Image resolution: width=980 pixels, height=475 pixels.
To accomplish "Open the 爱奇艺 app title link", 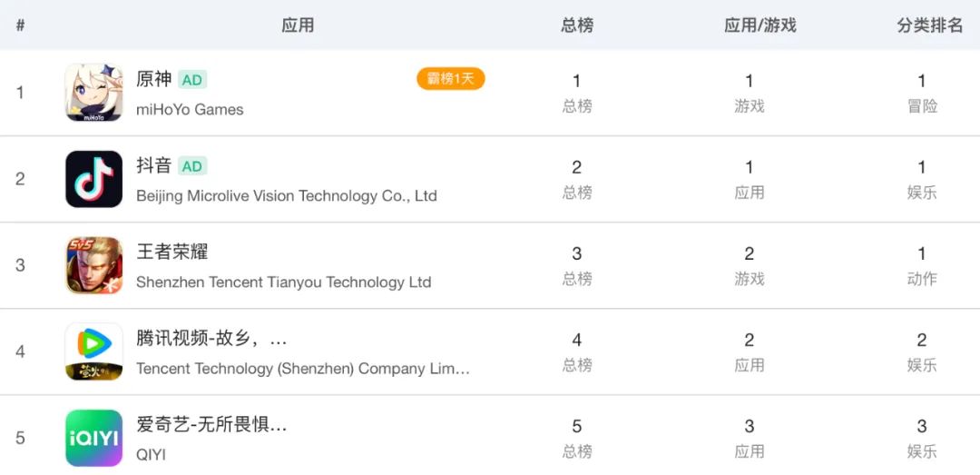I will (211, 424).
